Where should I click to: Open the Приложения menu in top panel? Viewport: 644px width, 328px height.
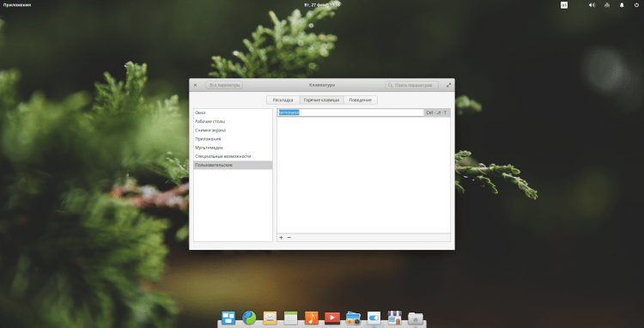tap(17, 5)
